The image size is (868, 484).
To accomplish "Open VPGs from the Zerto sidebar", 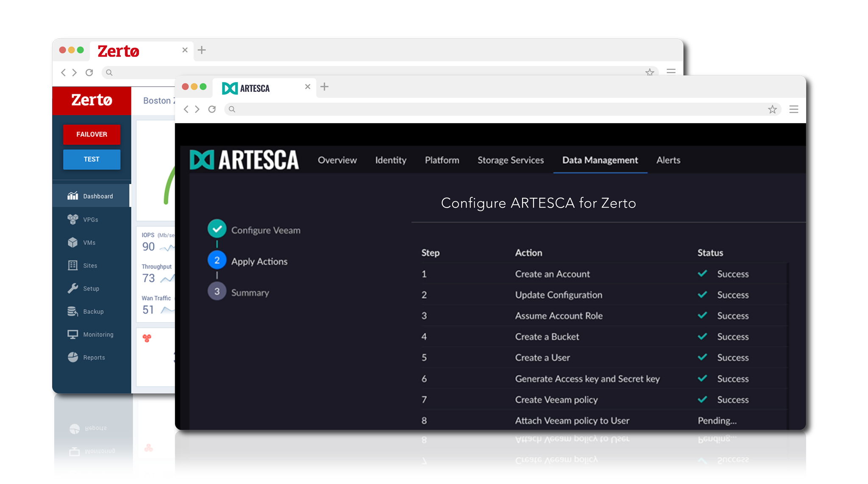I will 90,219.
